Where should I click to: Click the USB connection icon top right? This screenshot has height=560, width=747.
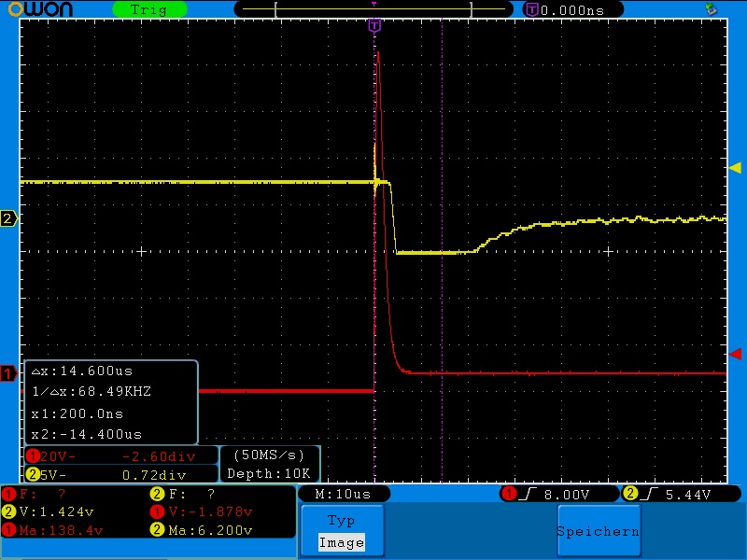click(712, 8)
